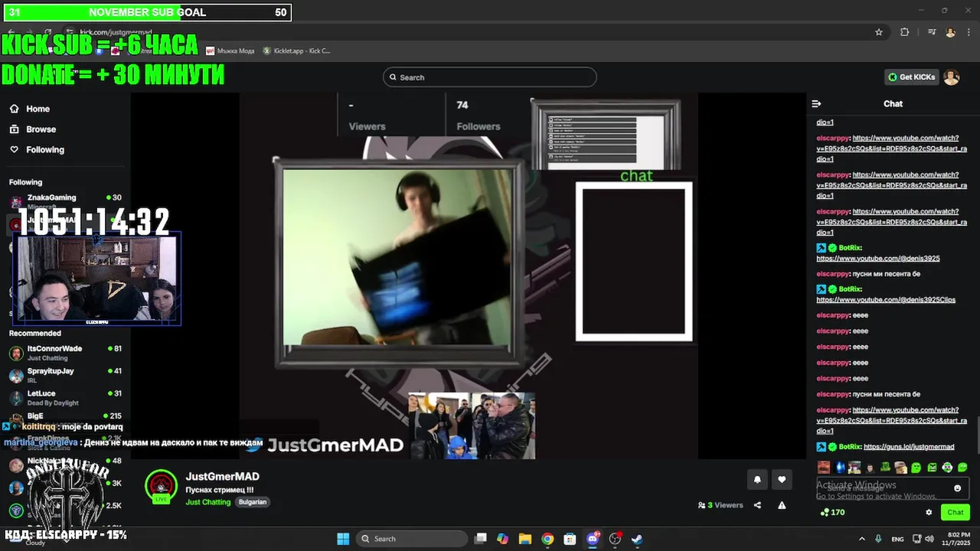Click the JustGmerMAD channel name below video
980x551 pixels.
(x=222, y=477)
